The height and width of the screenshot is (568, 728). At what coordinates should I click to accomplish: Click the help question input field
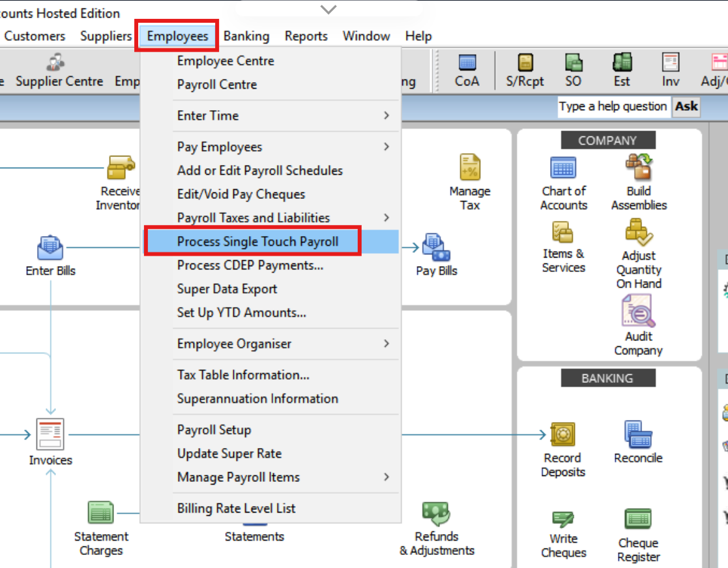[613, 106]
